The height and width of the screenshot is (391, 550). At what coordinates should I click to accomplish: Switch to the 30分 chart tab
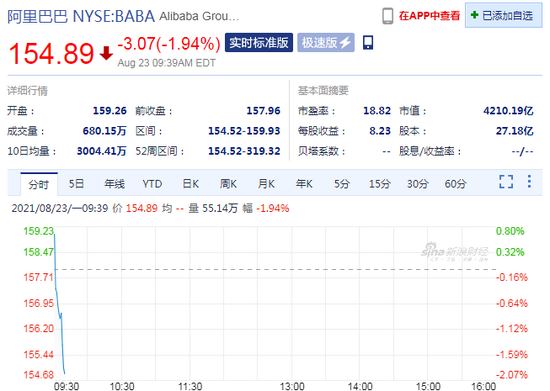tap(418, 184)
